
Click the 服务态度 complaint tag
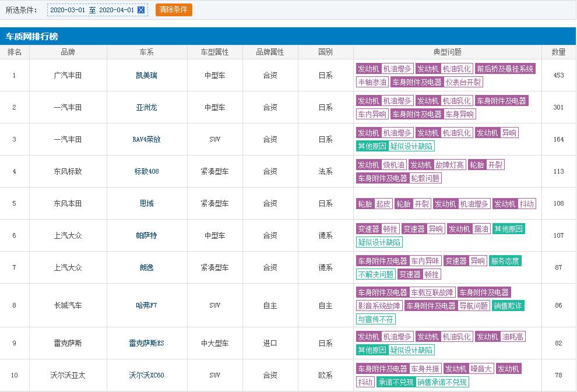point(505,261)
